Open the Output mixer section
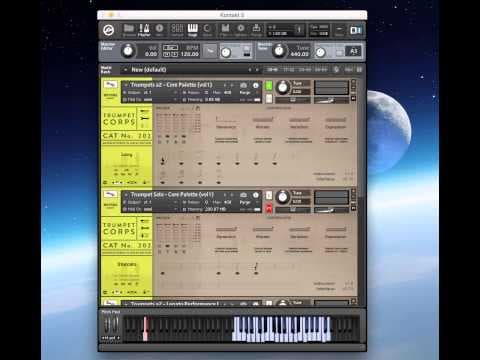 click(x=177, y=30)
